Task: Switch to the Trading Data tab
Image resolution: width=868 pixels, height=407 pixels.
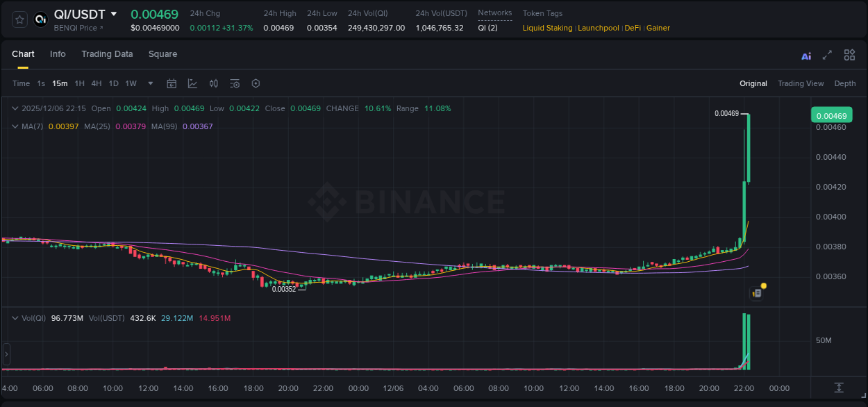Action: click(x=107, y=54)
